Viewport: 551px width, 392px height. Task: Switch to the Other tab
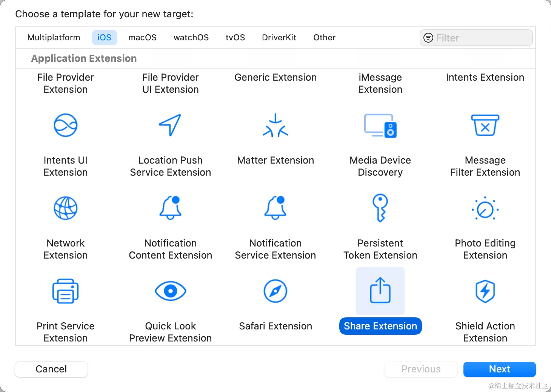click(325, 38)
